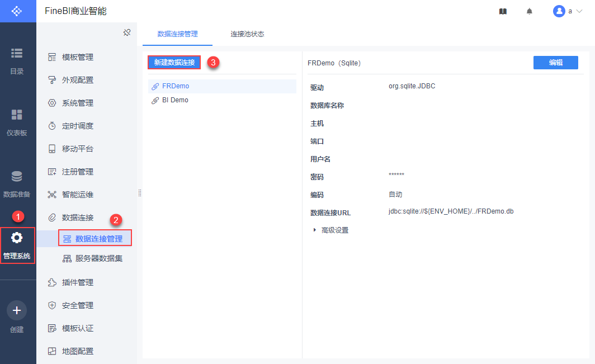The width and height of the screenshot is (595, 364).
Task: Click the 定时调度 clock icon
Action: tap(52, 126)
